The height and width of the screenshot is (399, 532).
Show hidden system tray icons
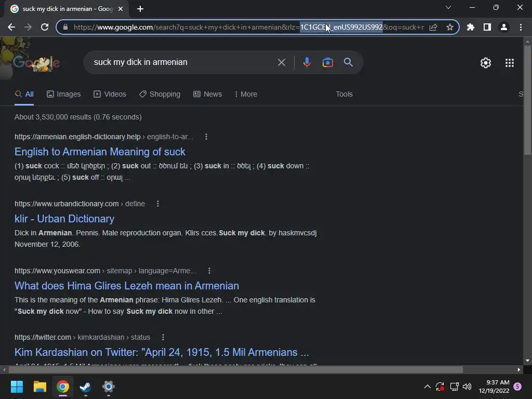click(x=428, y=387)
